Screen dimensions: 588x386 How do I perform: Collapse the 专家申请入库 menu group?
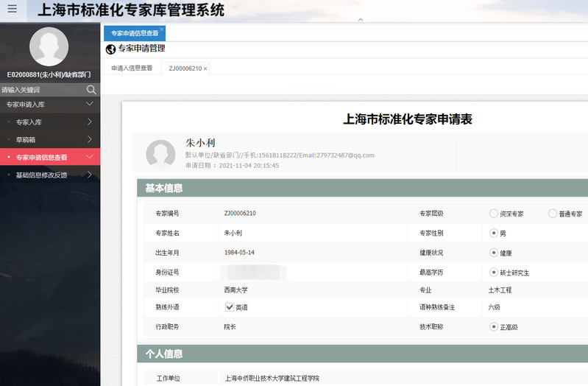click(x=90, y=105)
